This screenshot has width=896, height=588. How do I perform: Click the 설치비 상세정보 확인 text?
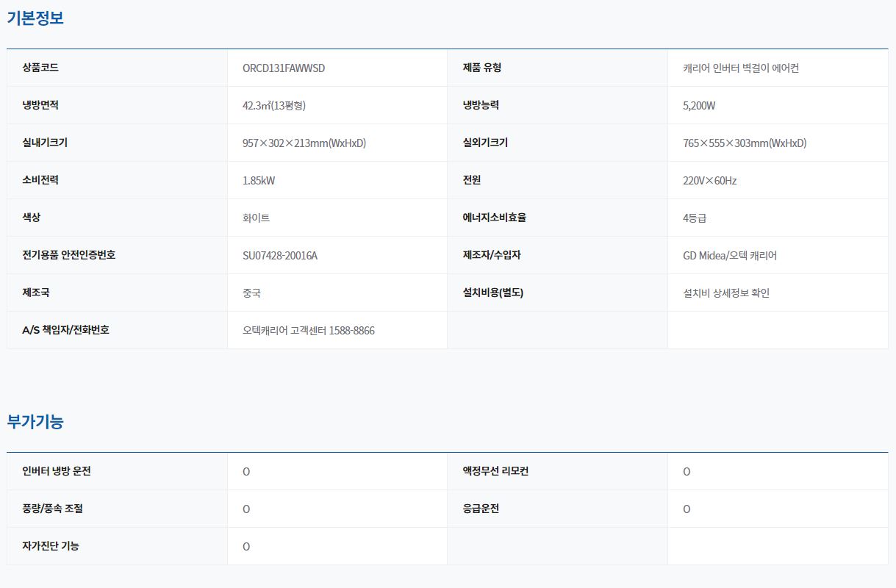[x=726, y=293]
